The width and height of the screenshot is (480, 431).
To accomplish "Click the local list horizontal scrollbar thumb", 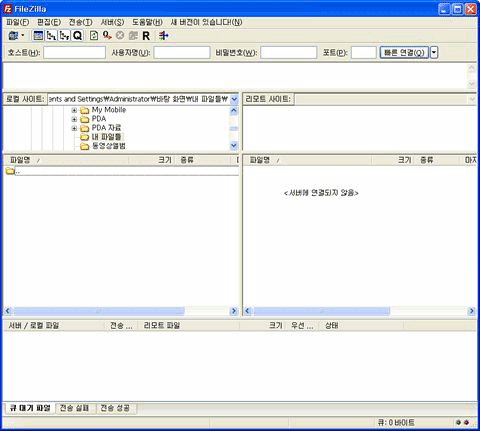I will [99, 311].
